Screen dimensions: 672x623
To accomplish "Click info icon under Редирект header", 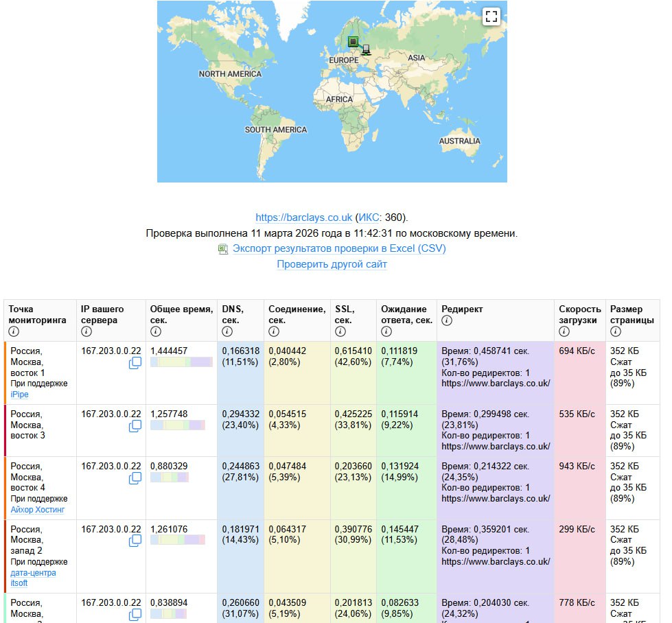I will (x=447, y=320).
